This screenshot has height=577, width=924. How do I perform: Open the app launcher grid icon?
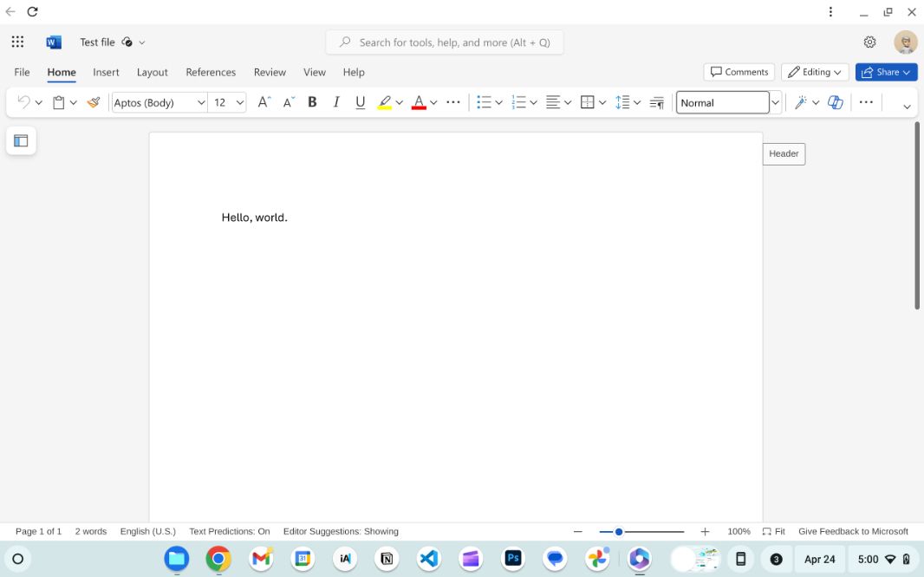point(17,42)
